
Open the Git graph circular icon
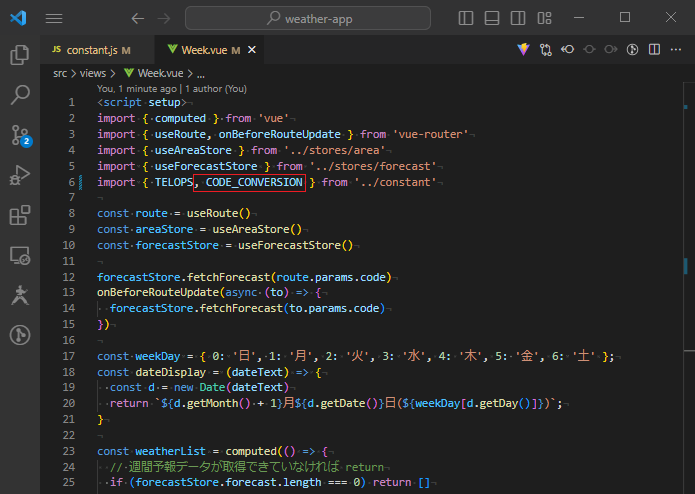pyautogui.click(x=20, y=335)
